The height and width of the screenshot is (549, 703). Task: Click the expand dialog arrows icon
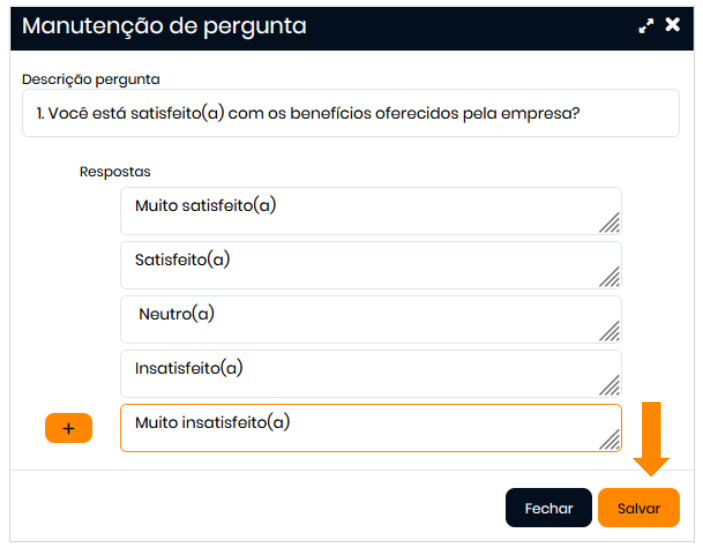click(646, 26)
